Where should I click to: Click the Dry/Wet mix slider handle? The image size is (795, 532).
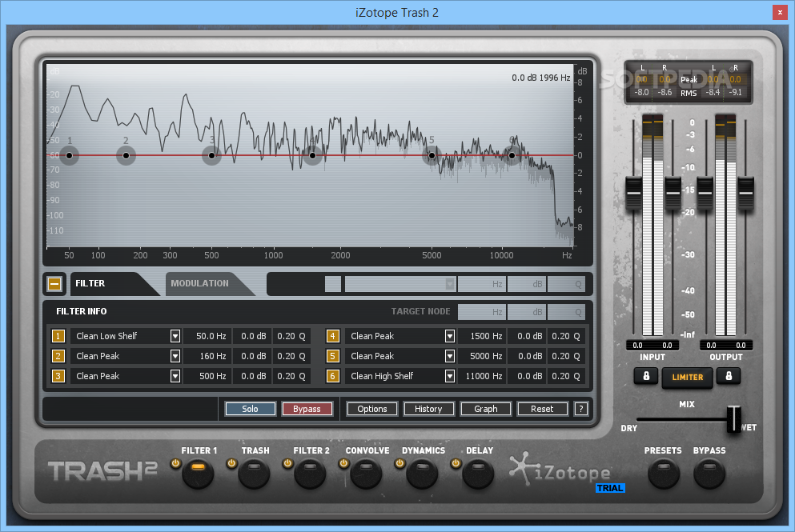pos(733,419)
